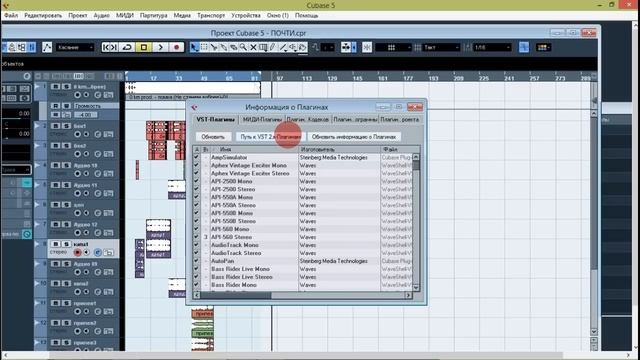
Task: Open the track color selector dropdown
Action: (x=543, y=47)
